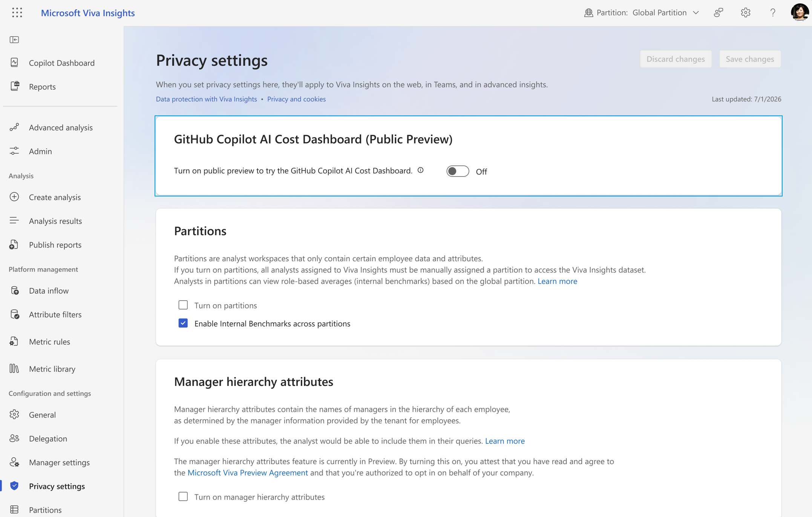Go to Delegation settings
This screenshot has height=517, width=812.
click(x=48, y=438)
